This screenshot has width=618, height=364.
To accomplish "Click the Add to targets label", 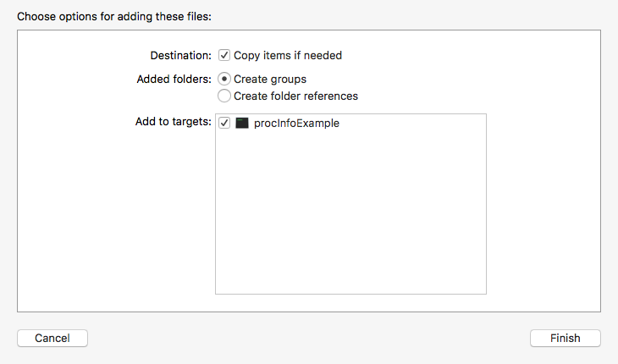I will pos(174,122).
